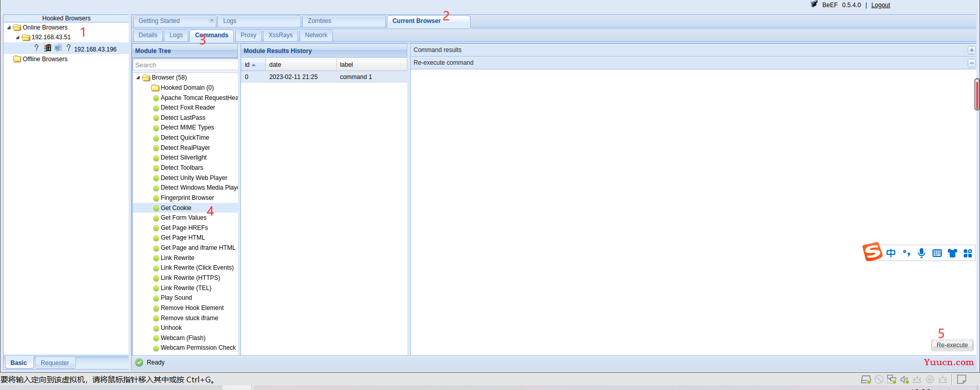This screenshot has width=980, height=390.
Task: Click the VM camera device status icon
Action: [930, 379]
